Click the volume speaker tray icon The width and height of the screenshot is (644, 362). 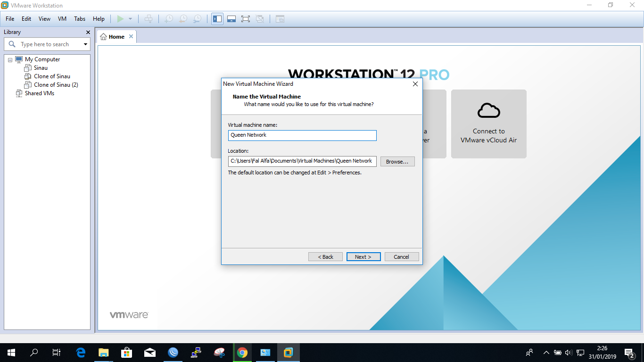coord(569,353)
